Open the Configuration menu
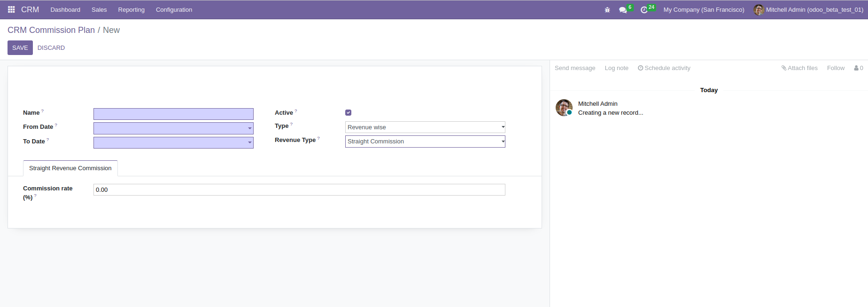Image resolution: width=868 pixels, height=307 pixels. (x=174, y=10)
